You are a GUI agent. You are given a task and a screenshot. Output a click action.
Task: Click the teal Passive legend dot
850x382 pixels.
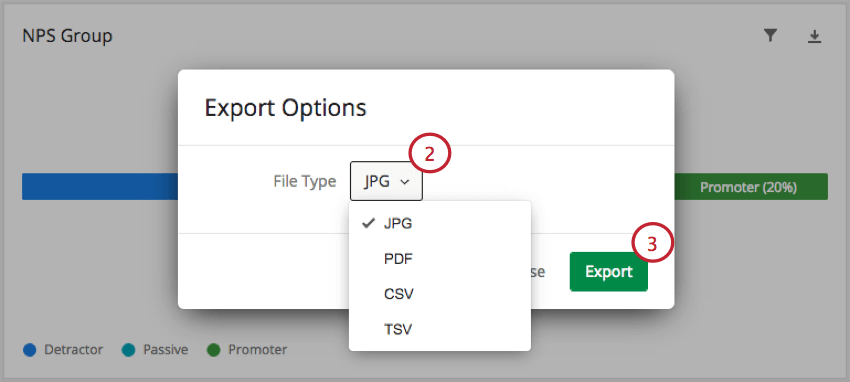(x=128, y=350)
